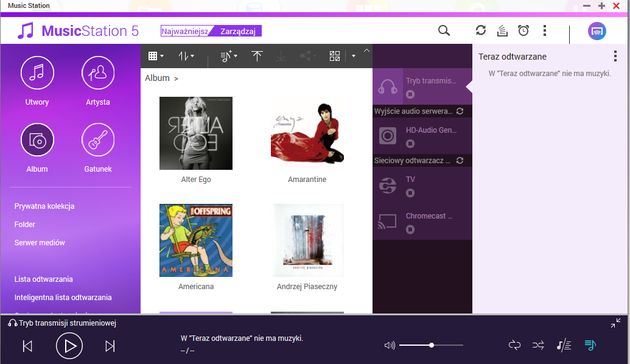Open the Americana album cover
630x364 pixels.
pos(196,240)
